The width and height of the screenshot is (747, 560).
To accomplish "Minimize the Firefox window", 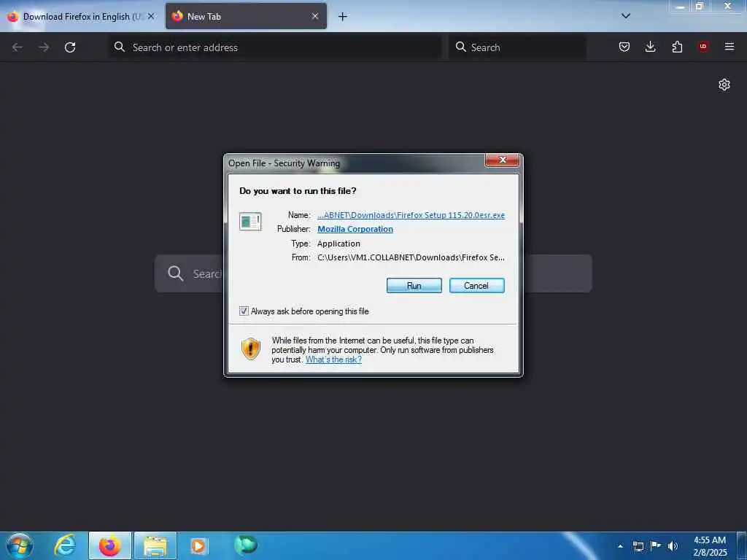I will [x=681, y=6].
